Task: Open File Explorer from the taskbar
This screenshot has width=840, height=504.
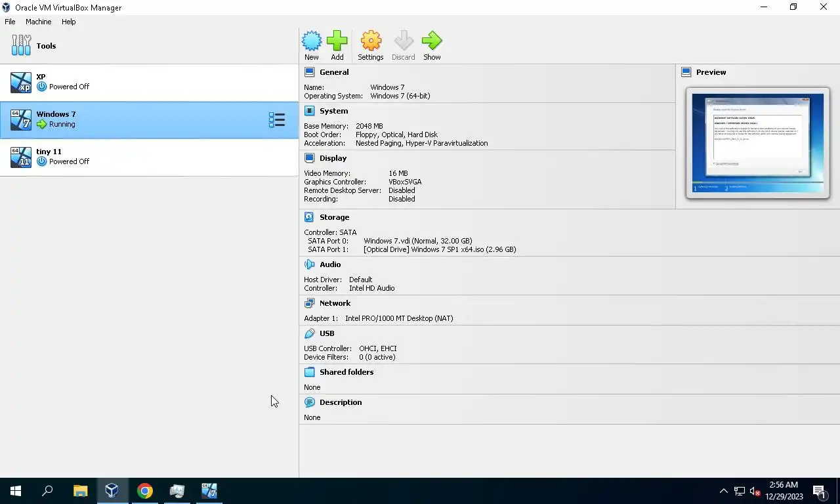Action: pyautogui.click(x=80, y=491)
